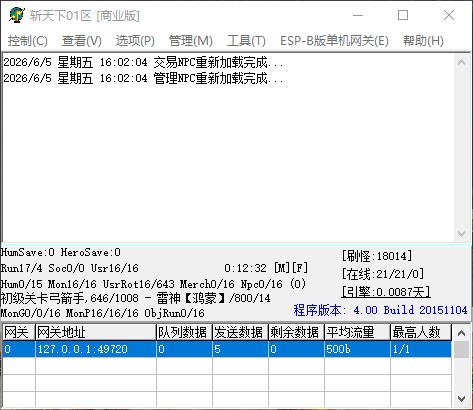The width and height of the screenshot is (473, 410).
Task: Click the 发送数据 cell with value 5
Action: (x=240, y=349)
